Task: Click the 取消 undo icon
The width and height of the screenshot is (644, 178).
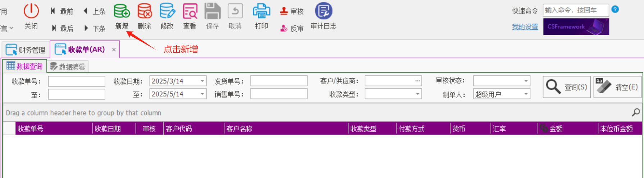Action: click(x=235, y=11)
